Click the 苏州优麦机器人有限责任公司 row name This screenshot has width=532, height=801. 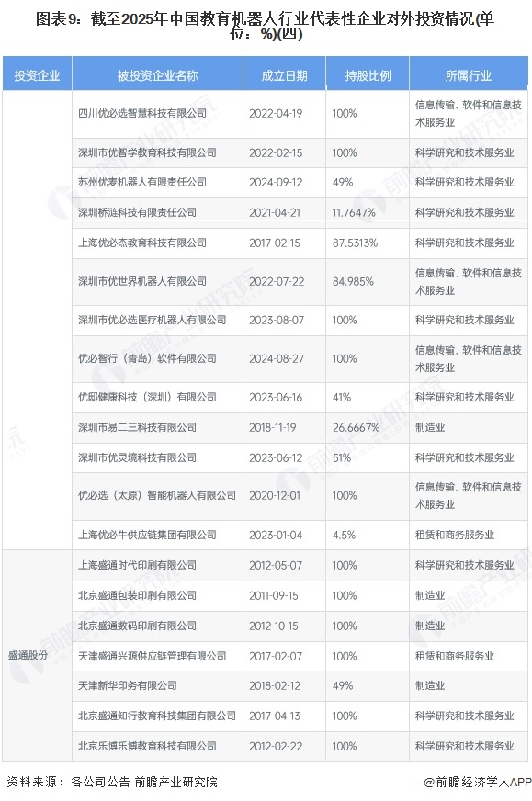click(x=142, y=182)
